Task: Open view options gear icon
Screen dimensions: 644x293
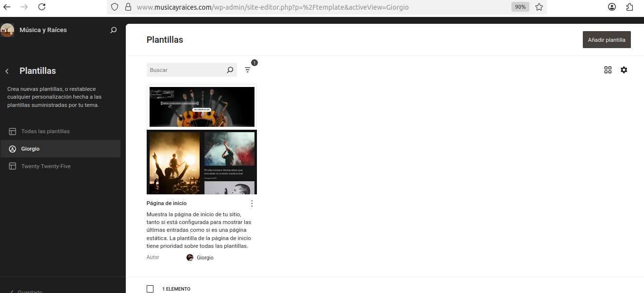Action: click(x=624, y=70)
